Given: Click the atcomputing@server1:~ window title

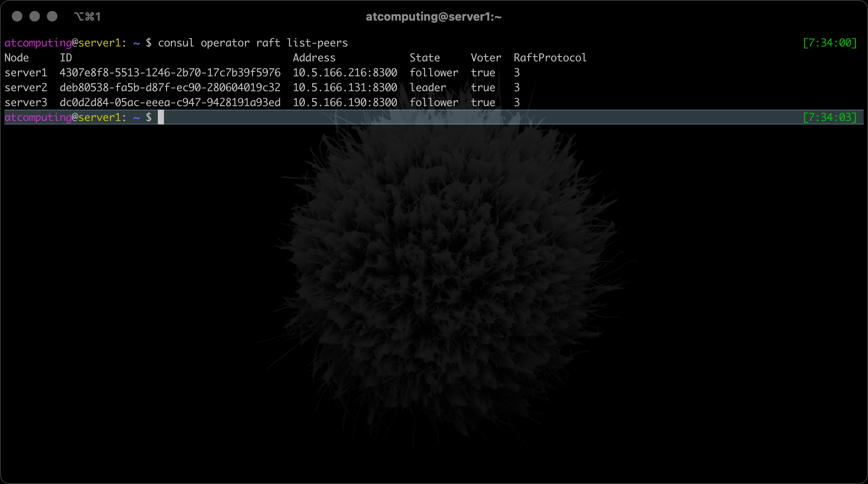Looking at the screenshot, I should (434, 17).
